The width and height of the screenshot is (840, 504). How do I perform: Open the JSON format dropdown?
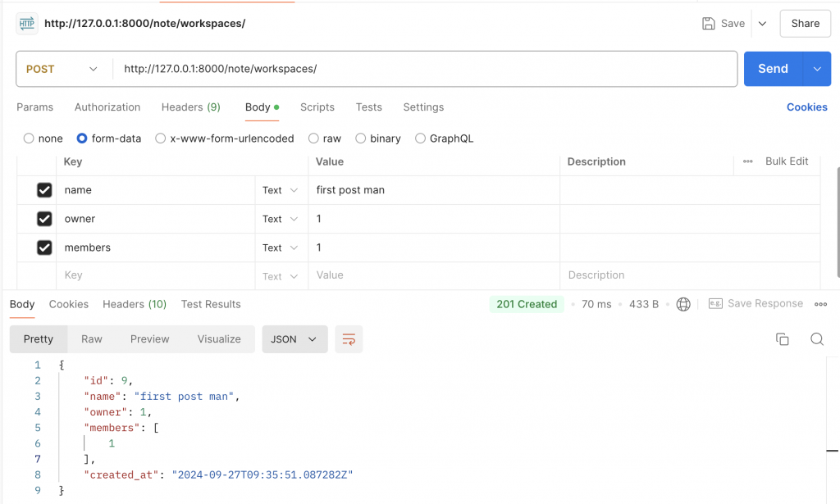point(294,339)
